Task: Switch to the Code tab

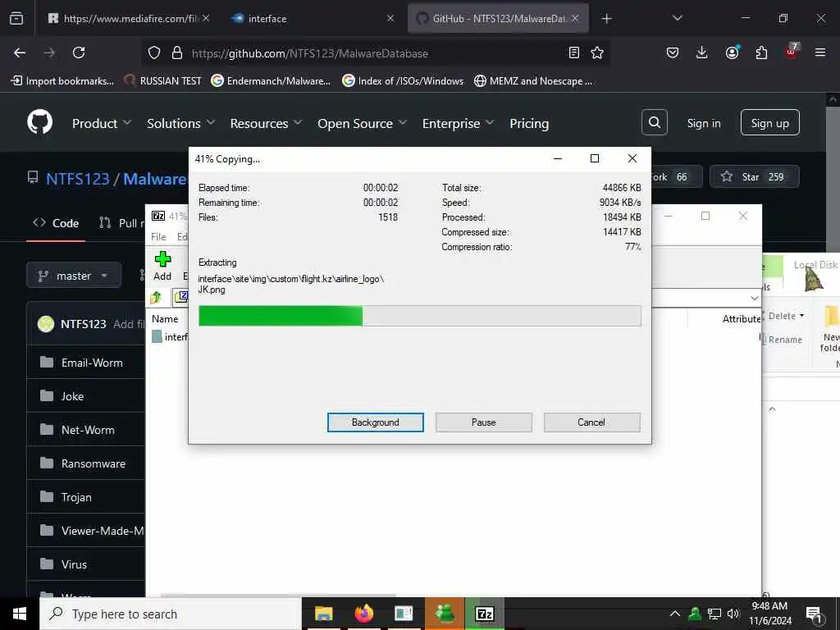Action: point(56,223)
